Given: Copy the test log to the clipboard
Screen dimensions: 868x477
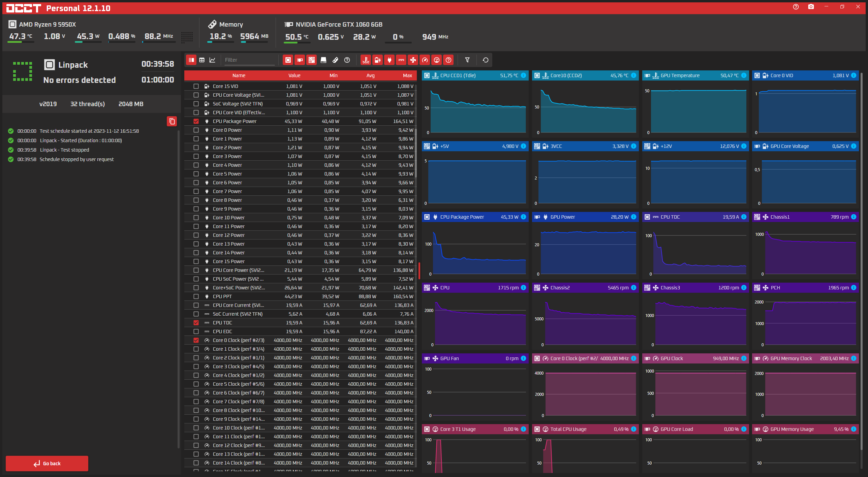Looking at the screenshot, I should (x=172, y=121).
